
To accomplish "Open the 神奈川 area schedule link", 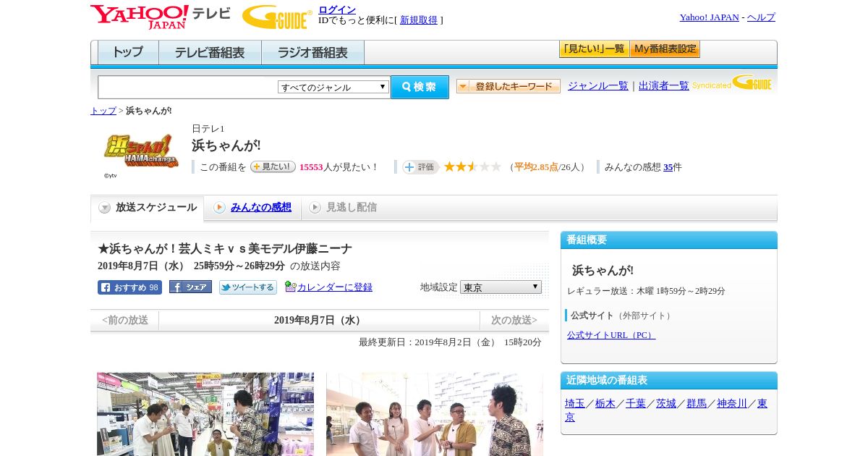I will pos(732,404).
